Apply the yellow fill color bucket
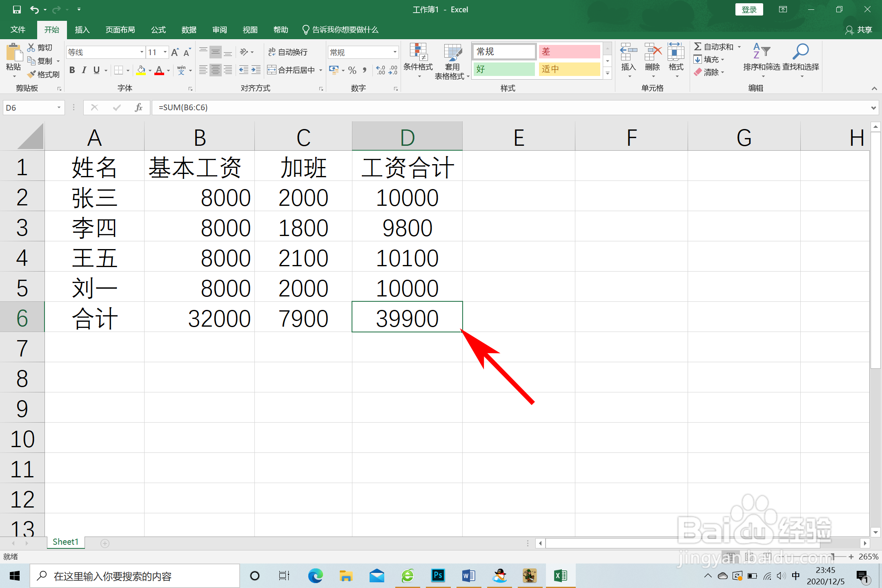882x588 pixels. (x=141, y=70)
